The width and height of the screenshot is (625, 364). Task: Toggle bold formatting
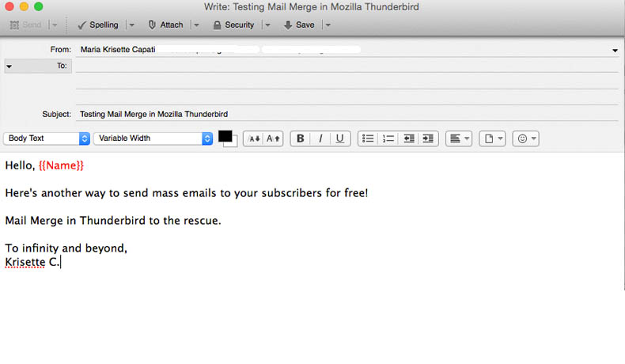pyautogui.click(x=301, y=138)
